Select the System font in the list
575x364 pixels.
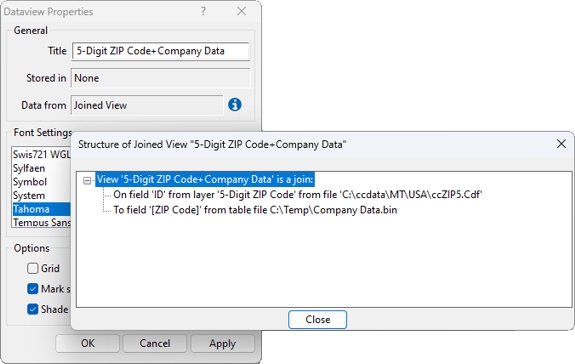click(41, 195)
